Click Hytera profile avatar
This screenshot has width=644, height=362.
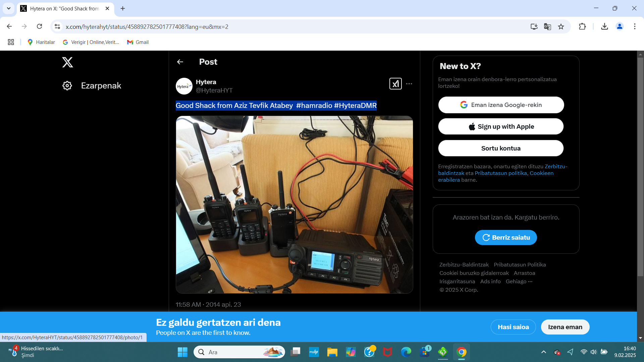click(x=184, y=86)
